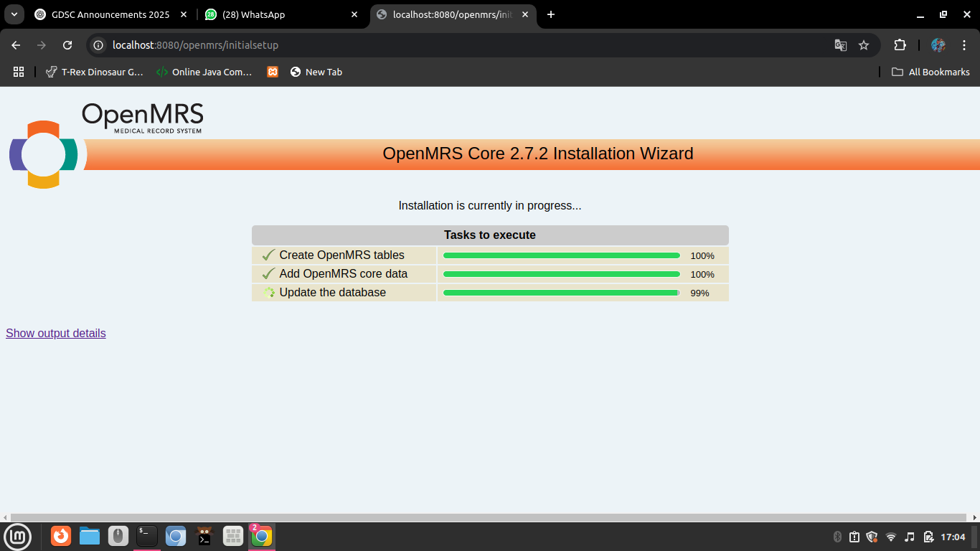This screenshot has width=980, height=551.
Task: Launch Firefox from the taskbar
Action: point(61,536)
